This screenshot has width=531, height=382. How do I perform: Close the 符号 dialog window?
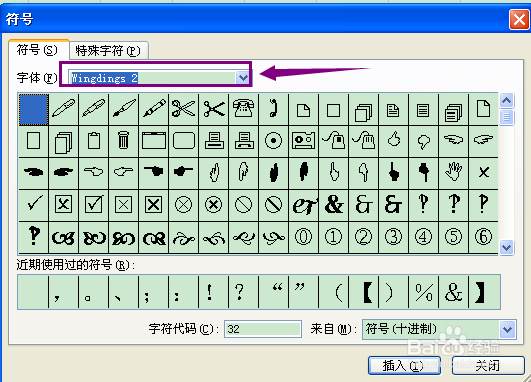(519, 19)
